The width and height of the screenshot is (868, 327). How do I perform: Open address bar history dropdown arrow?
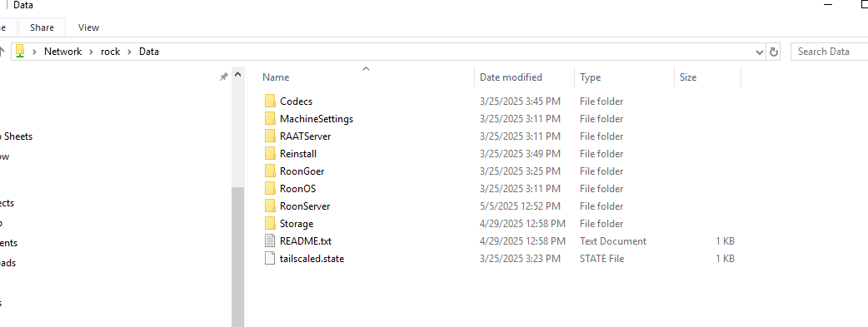pyautogui.click(x=760, y=52)
